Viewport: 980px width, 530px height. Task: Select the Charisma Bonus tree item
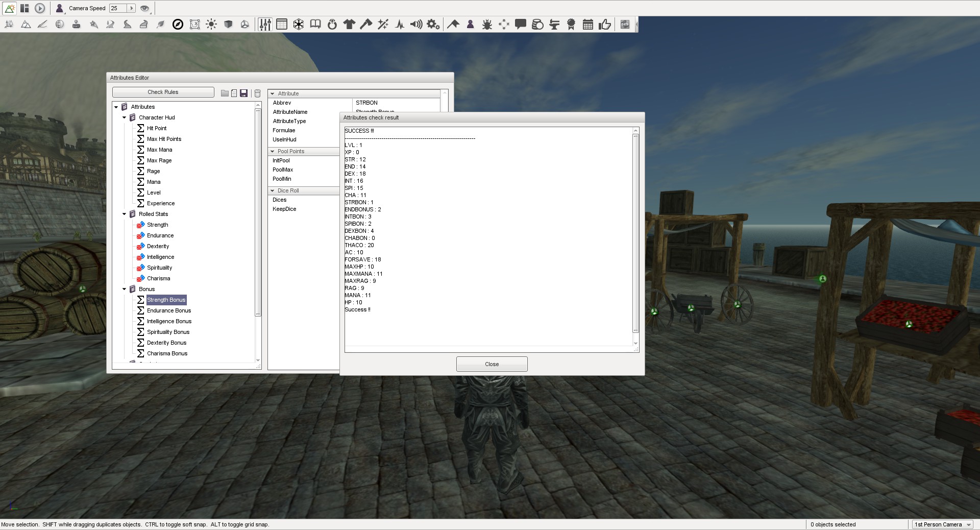point(167,353)
